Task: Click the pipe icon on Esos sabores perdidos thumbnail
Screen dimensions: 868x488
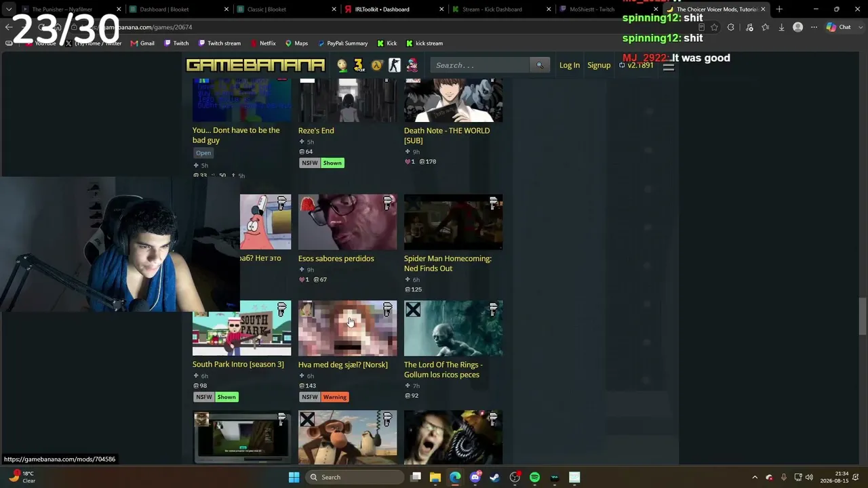Action: pyautogui.click(x=388, y=203)
